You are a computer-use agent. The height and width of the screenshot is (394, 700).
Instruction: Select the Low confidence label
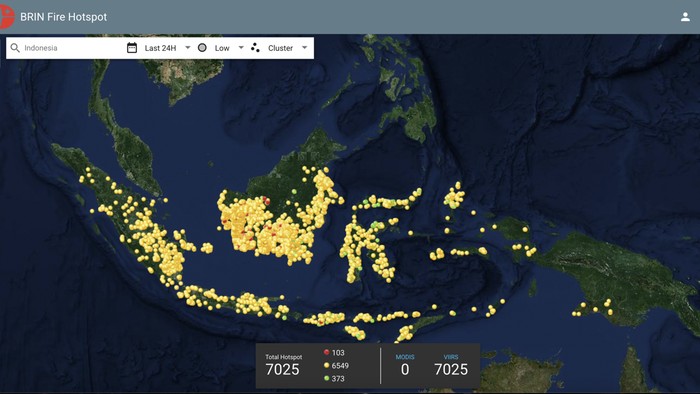(222, 48)
